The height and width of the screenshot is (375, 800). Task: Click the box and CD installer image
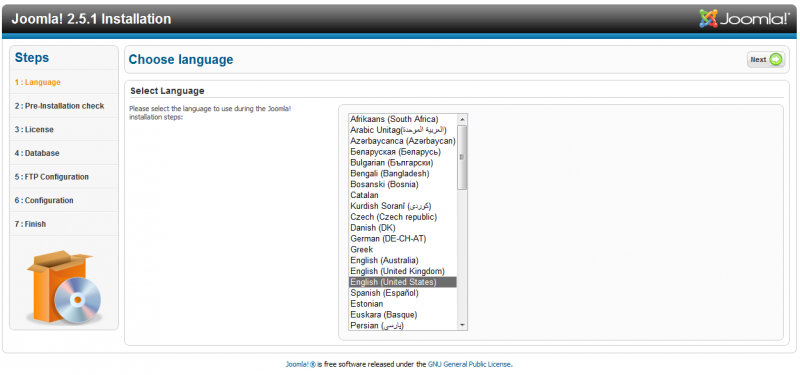coord(64,287)
